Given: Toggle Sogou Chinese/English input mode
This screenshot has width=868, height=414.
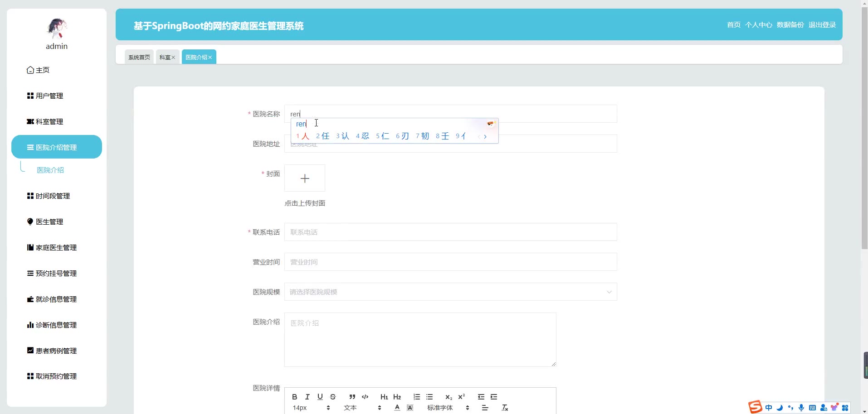Looking at the screenshot, I should point(769,408).
